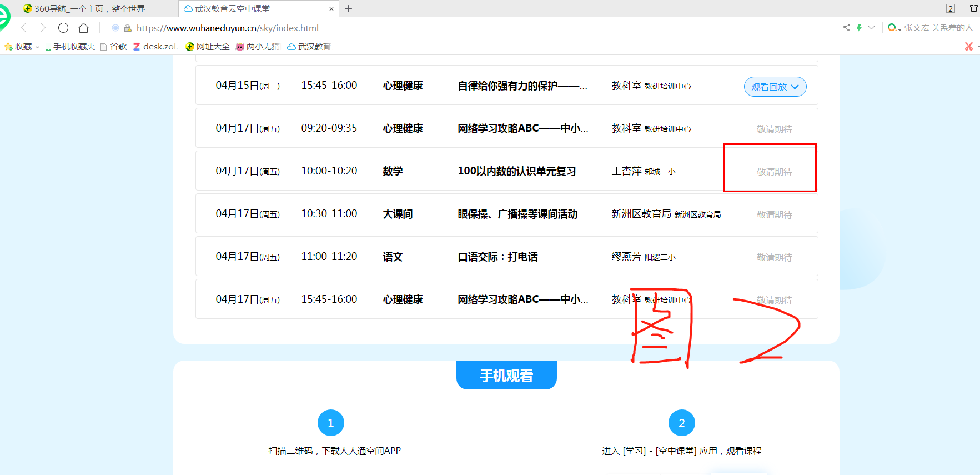Click lesson title 眼保健操、广播操等课间活动

[x=517, y=214]
